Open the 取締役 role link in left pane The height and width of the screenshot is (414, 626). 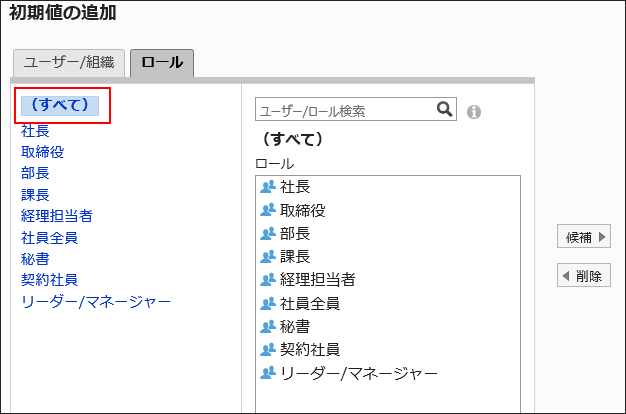[x=42, y=152]
